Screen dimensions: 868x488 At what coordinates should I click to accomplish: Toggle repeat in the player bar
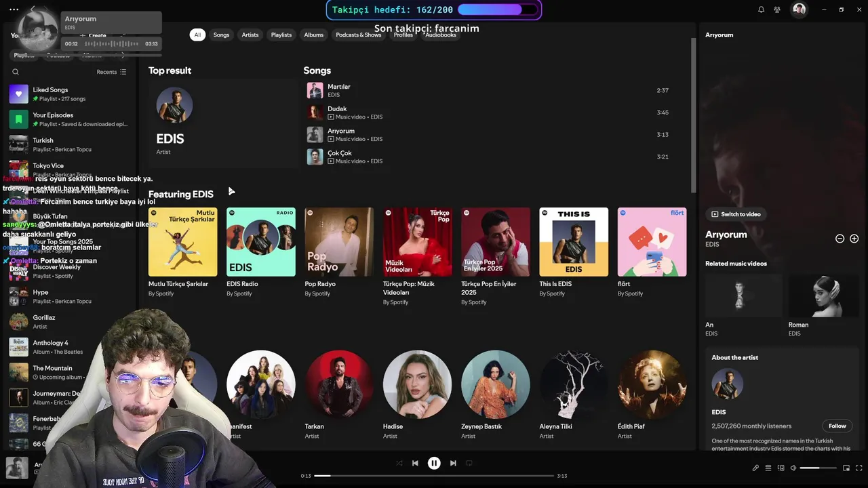[x=469, y=464]
